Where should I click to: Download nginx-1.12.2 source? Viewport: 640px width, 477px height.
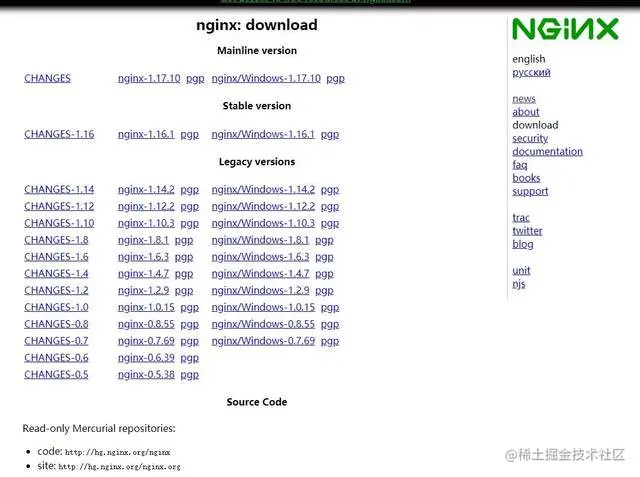(146, 206)
